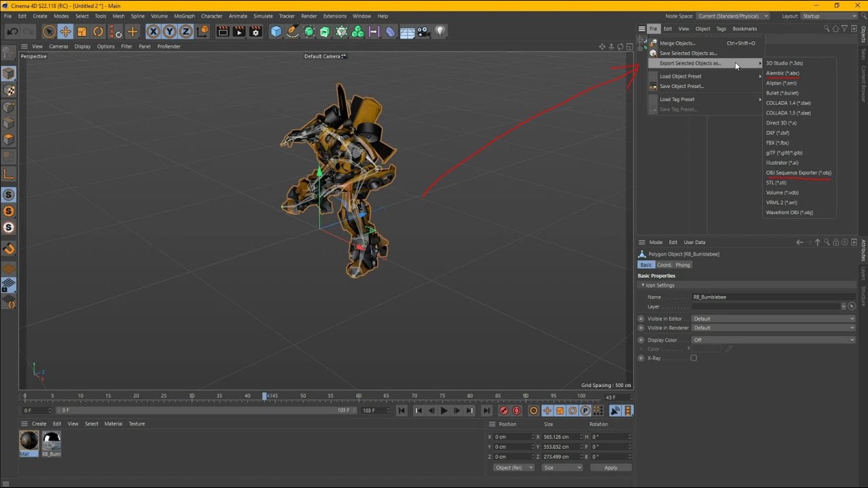Screen dimensions: 868x488
Task: Click the Keyframe Selection orange circle icon
Action: pyautogui.click(x=534, y=411)
